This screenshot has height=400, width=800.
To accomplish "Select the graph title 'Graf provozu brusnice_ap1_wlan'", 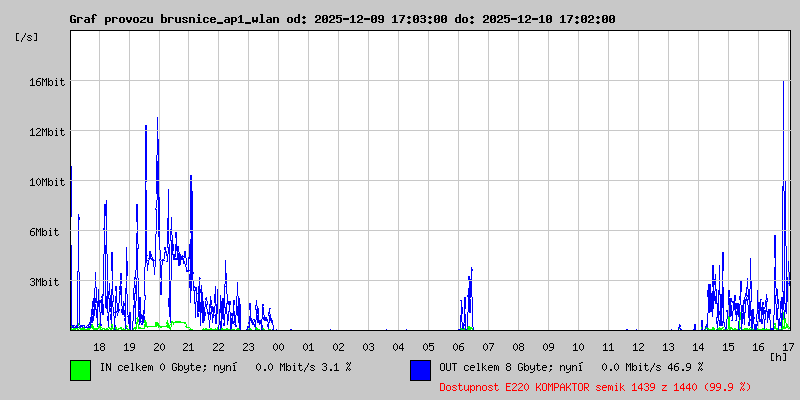I will (x=174, y=19).
